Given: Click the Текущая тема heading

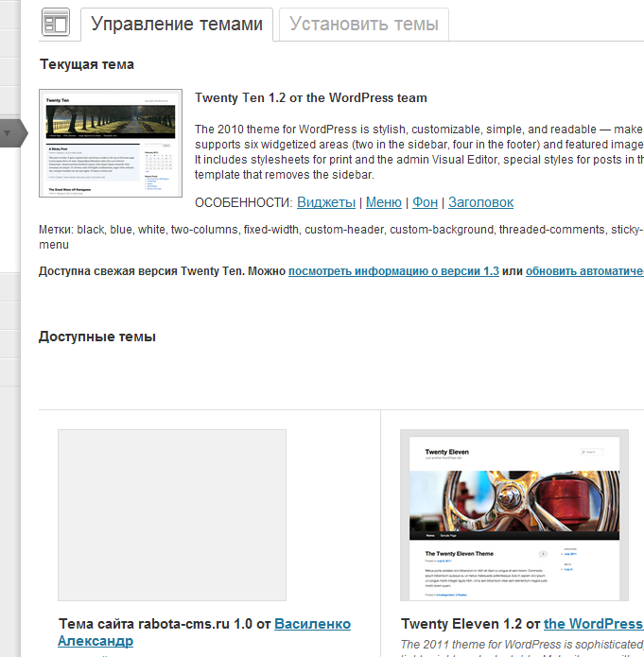Looking at the screenshot, I should (87, 64).
